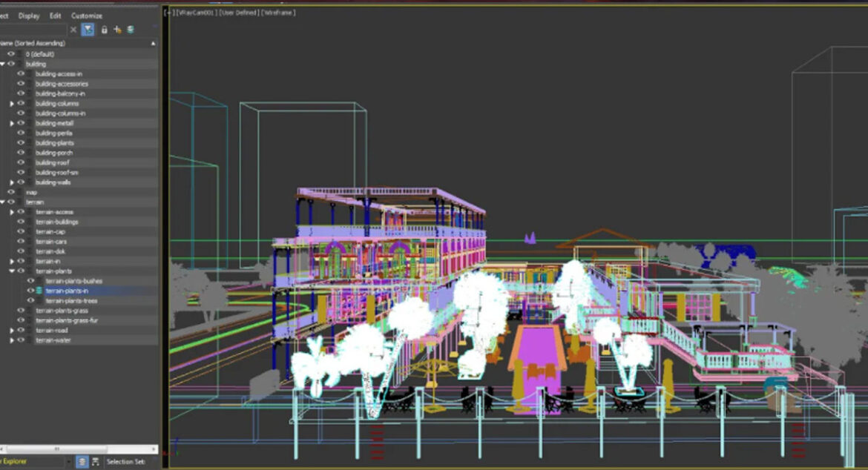This screenshot has width=868, height=470.
Task: Click the clear search X icon
Action: pos(73,30)
